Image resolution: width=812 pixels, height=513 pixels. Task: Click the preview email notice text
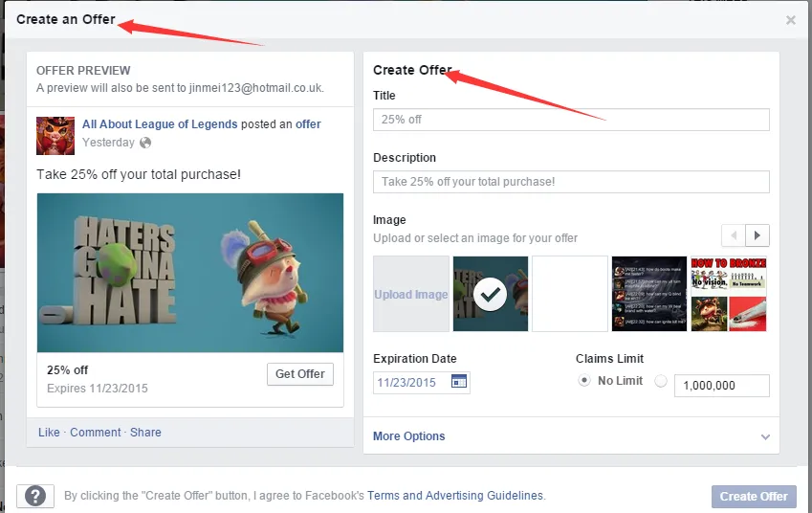click(x=180, y=88)
